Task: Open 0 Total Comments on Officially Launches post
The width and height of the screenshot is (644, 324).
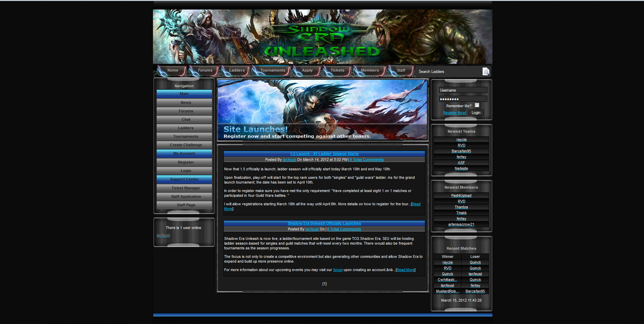Action: pos(344,229)
